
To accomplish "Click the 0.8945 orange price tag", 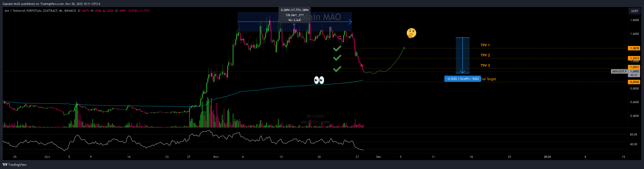I will point(634,82).
